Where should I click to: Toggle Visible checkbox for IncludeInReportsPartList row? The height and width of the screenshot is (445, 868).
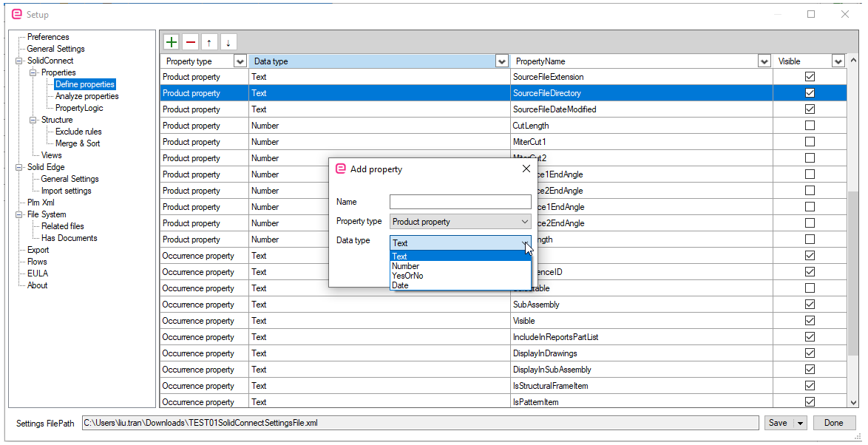(810, 337)
